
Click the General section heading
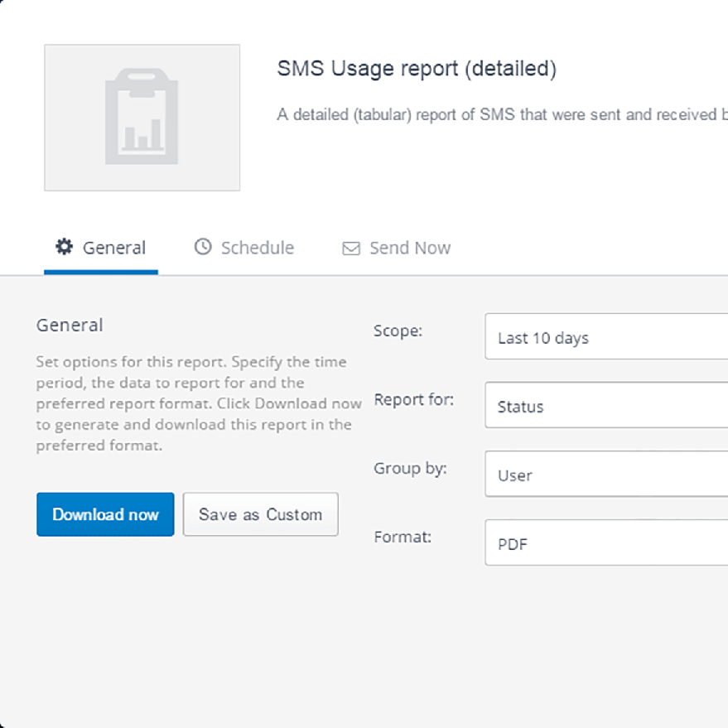(x=70, y=325)
